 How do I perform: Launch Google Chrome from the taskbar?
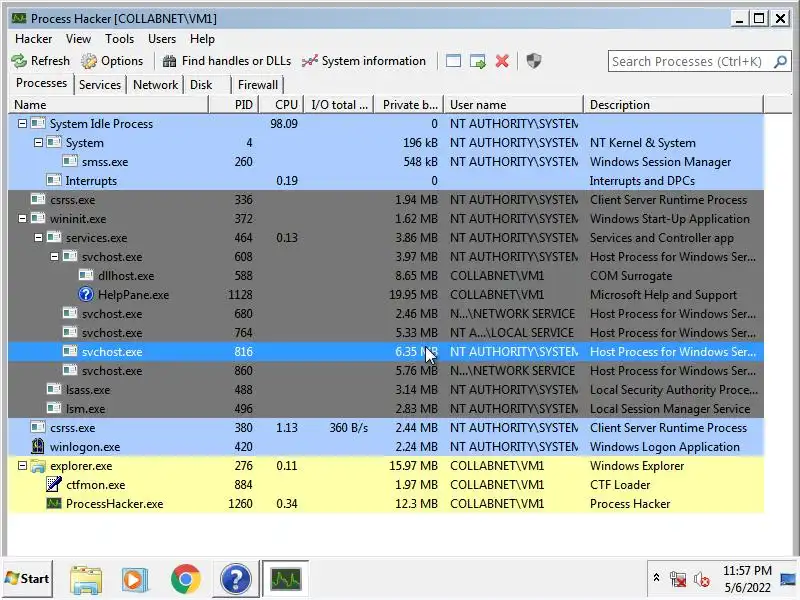[x=186, y=579]
